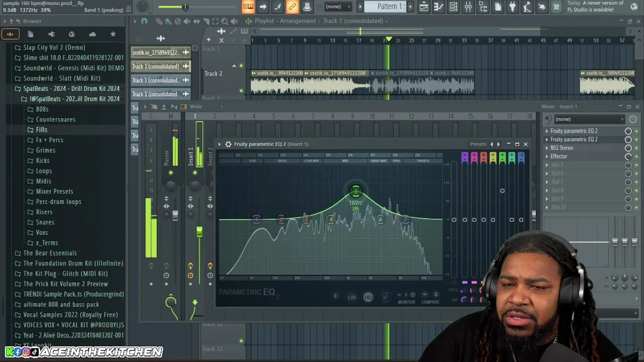Open the 808s folder in browser
644x362 pixels.
[x=42, y=109]
